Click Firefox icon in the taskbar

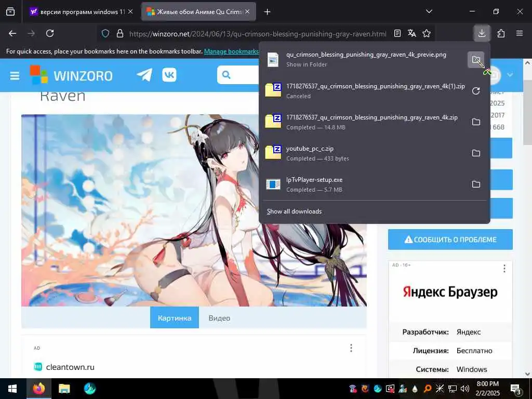(38, 389)
